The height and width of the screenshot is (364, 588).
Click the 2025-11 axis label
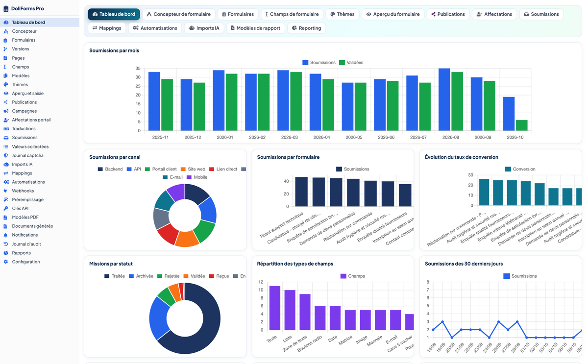coord(160,138)
